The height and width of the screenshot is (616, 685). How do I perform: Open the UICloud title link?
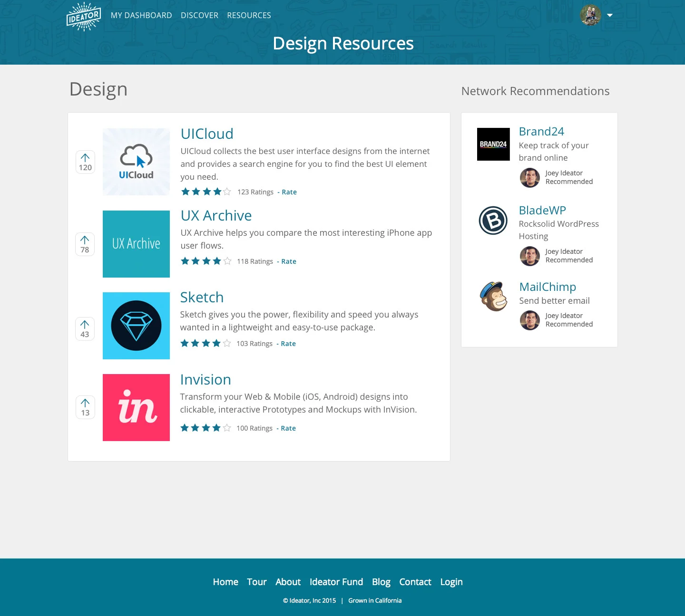click(x=207, y=134)
